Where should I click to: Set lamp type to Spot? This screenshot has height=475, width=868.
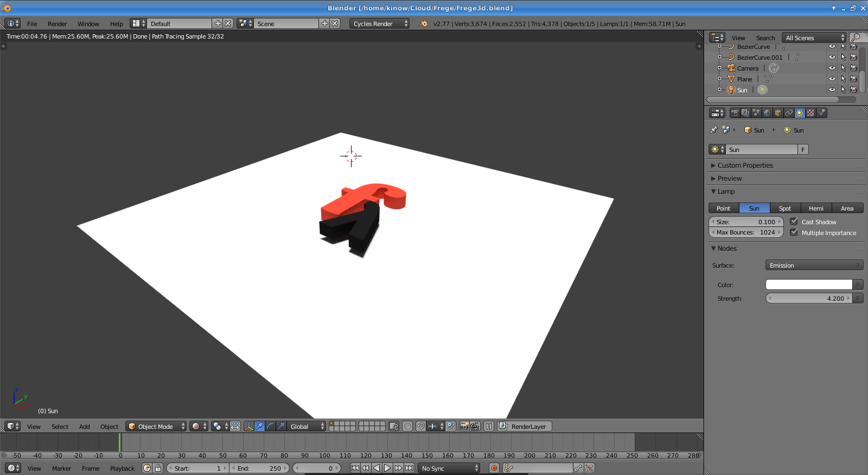point(785,208)
